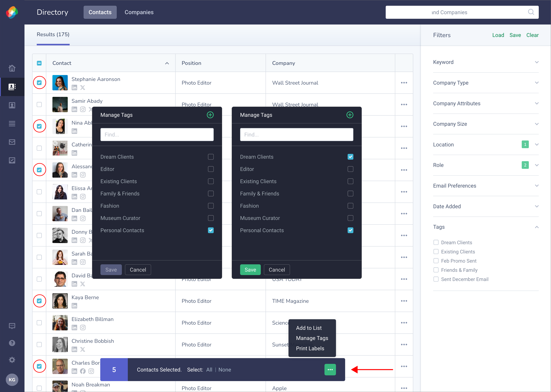Open Elizabeth Billman's Instagram icon
Viewport: 551px width, 392px height.
click(83, 327)
